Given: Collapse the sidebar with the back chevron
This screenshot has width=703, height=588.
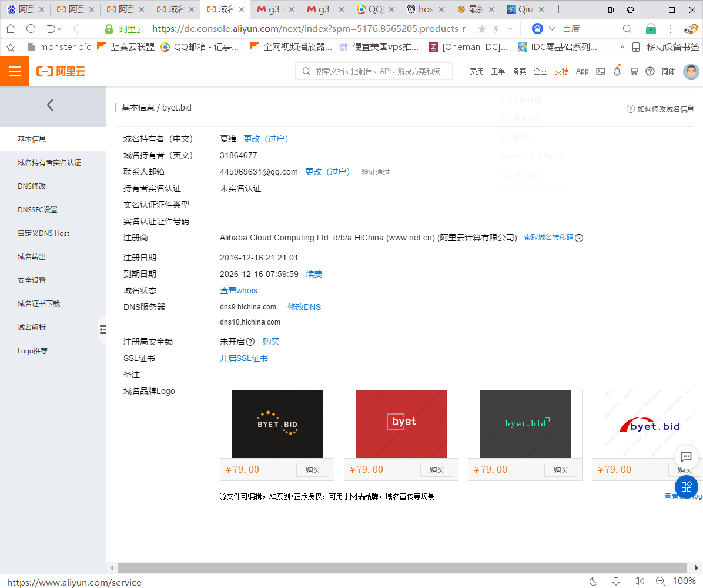Looking at the screenshot, I should [x=50, y=105].
